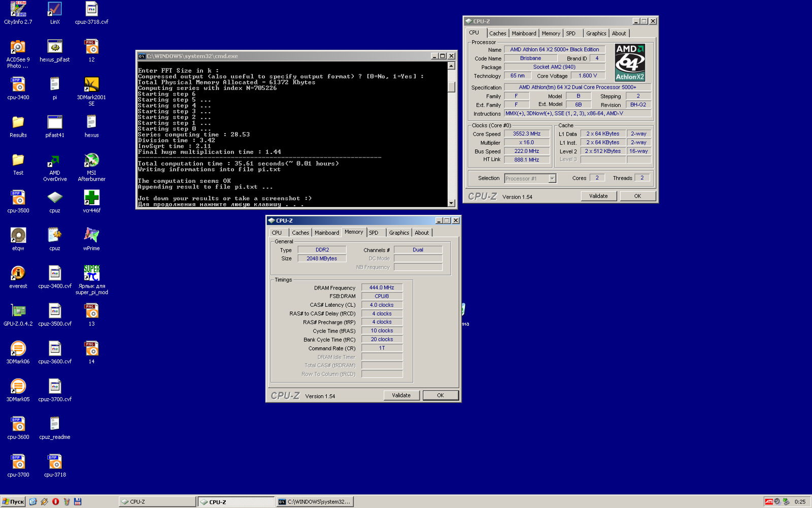Select the PNG file named 14
Screen dimensions: 812x508
91,353
